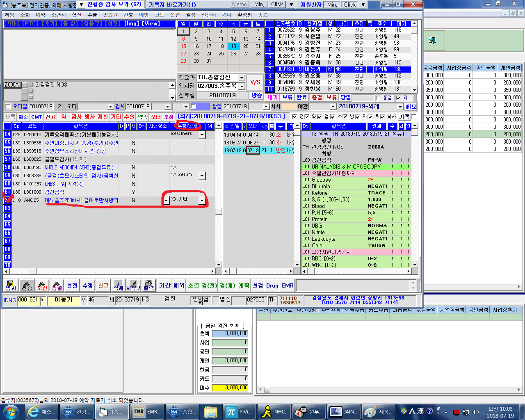Click the 임시 temporary save floppy icon

(x=11, y=285)
